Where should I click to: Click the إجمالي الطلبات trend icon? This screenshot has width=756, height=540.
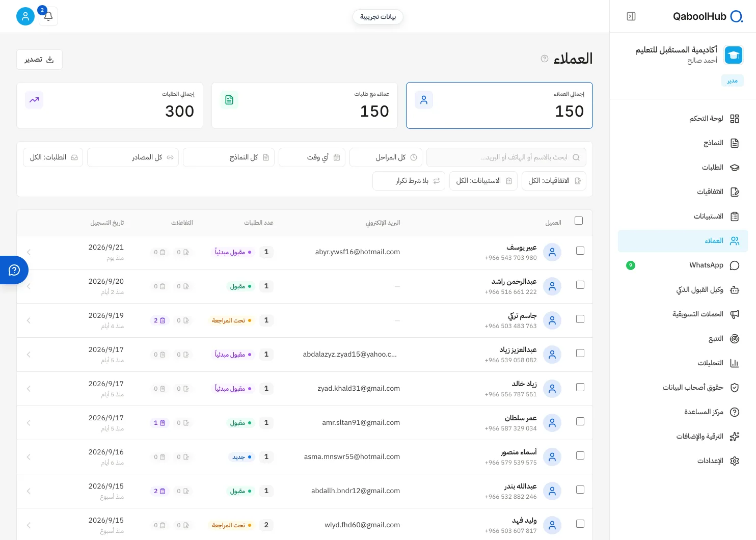(34, 100)
